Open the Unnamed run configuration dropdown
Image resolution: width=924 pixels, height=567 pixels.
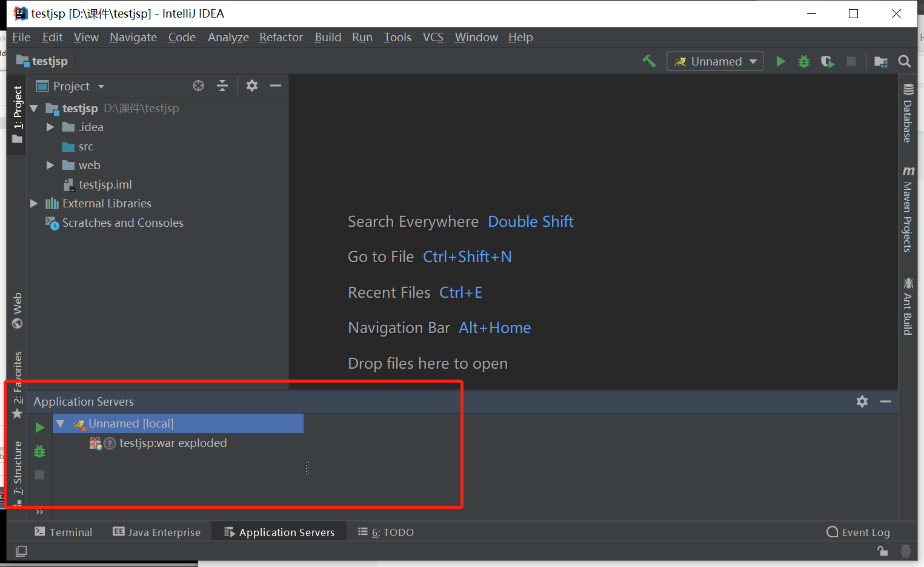pyautogui.click(x=715, y=61)
